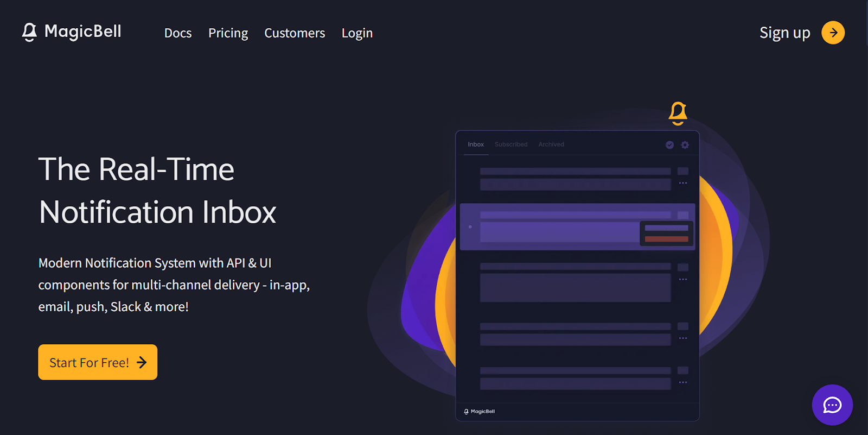This screenshot has width=868, height=435.
Task: Click the arrow inside Start For Free button
Action: tap(142, 362)
